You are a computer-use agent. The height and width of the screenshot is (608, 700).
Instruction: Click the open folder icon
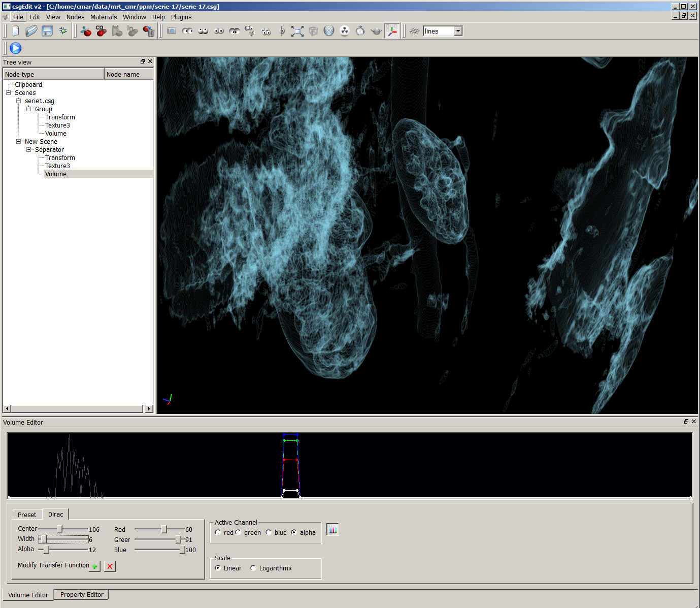coord(31,31)
